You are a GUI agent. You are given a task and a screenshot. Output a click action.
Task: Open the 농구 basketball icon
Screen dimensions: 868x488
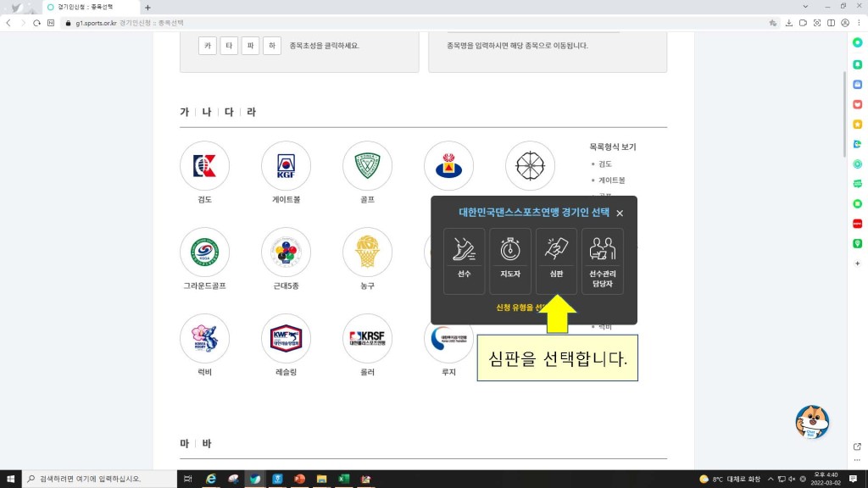coord(367,252)
